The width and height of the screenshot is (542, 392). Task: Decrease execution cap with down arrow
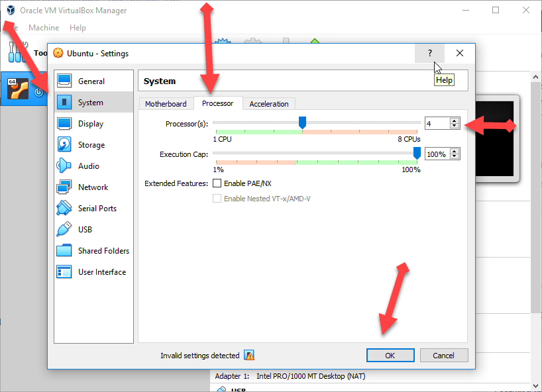click(x=454, y=157)
